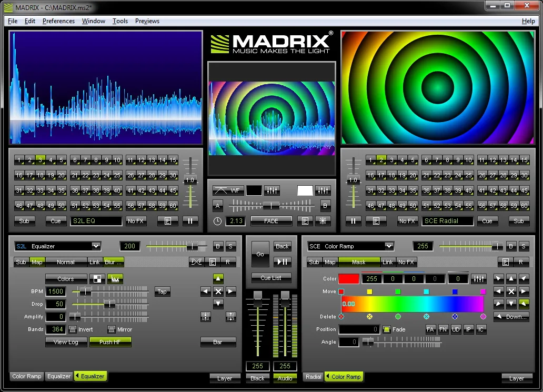
Task: Click the Tap button next to BPM
Action: [162, 292]
